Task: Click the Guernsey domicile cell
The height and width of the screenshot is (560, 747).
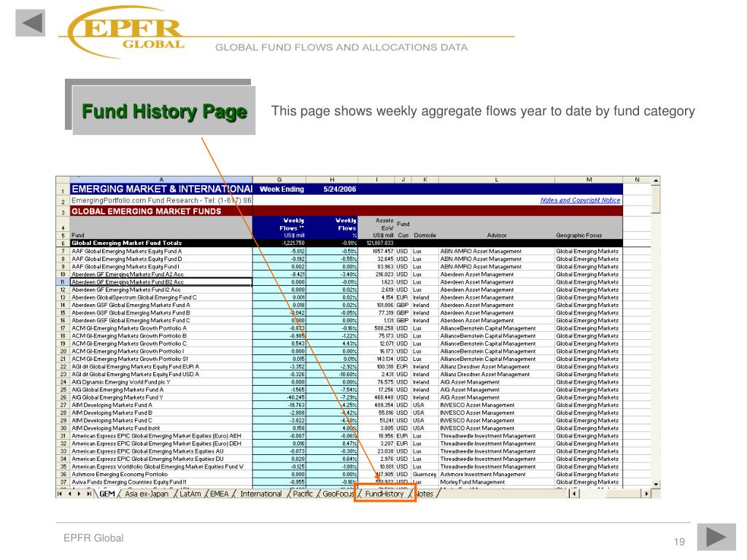Action: (424, 474)
